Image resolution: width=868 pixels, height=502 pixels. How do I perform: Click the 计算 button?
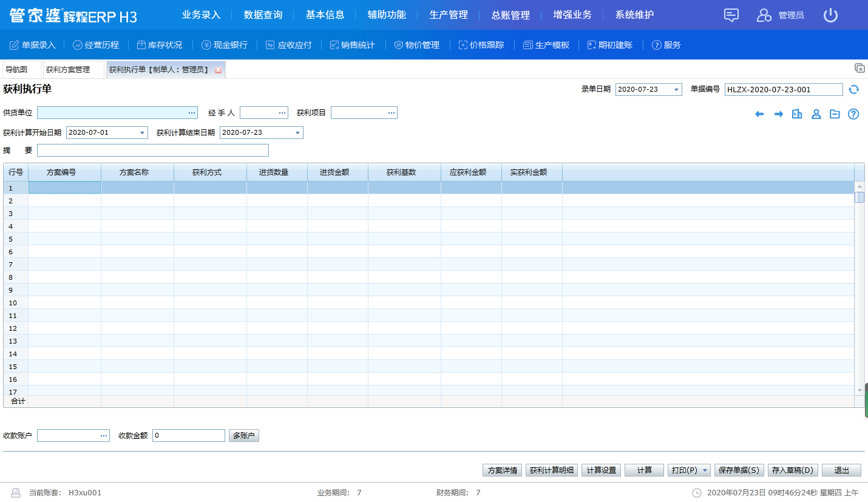coord(644,470)
